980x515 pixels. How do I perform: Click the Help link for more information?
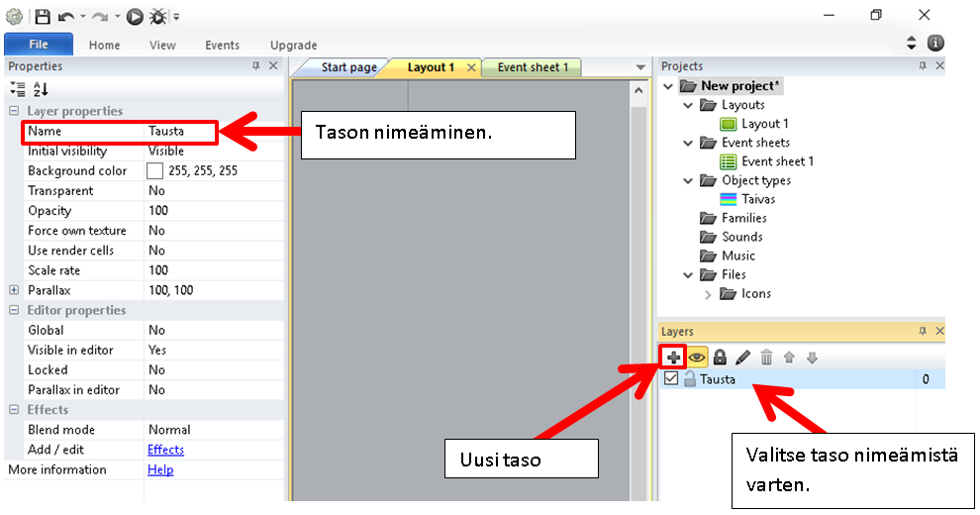pos(160,469)
